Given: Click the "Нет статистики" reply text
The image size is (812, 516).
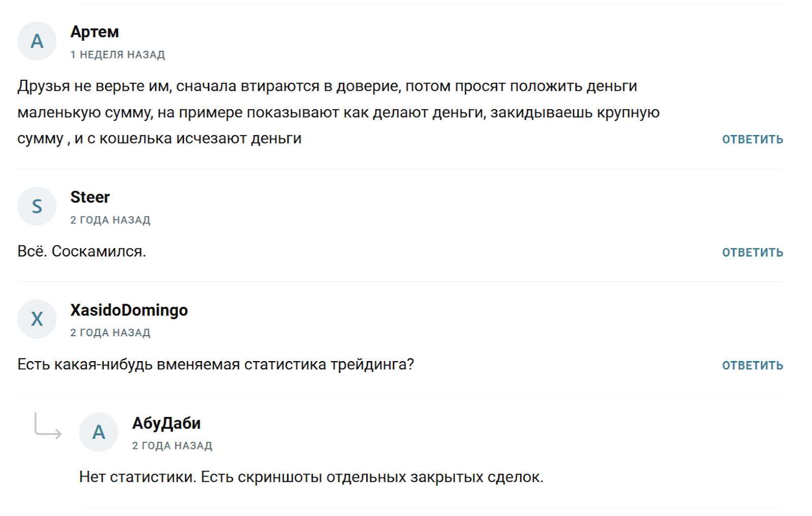Looking at the screenshot, I should tap(311, 477).
